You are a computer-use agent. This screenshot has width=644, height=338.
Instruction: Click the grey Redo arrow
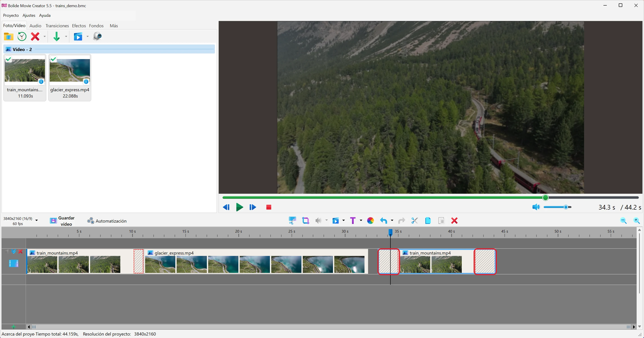[402, 221]
